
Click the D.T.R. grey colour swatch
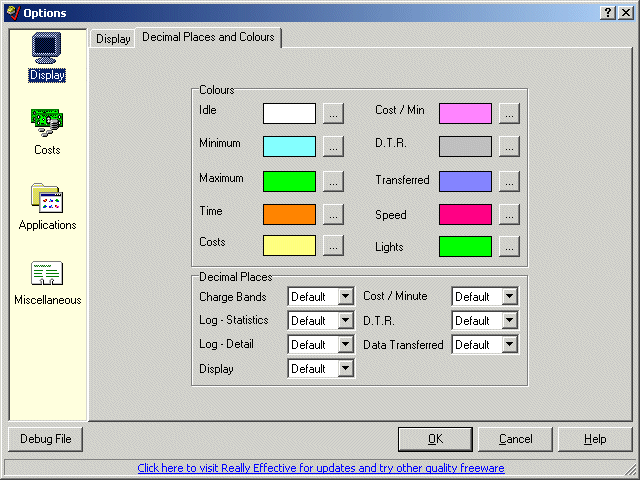[x=465, y=147]
